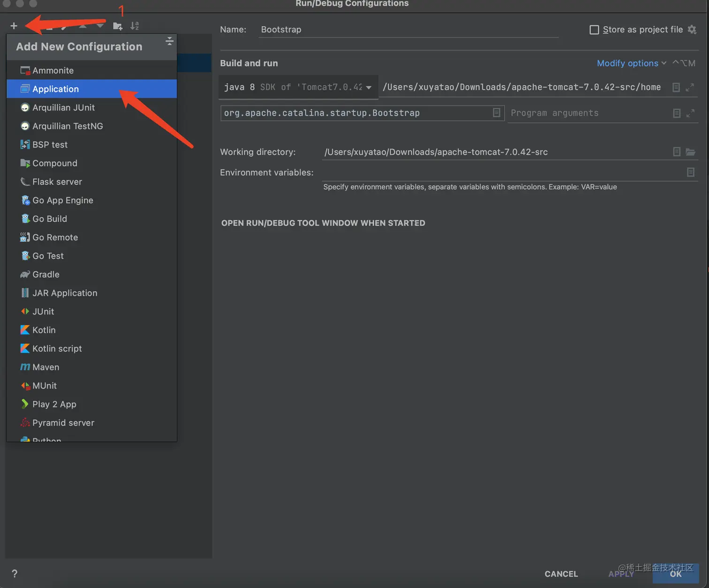This screenshot has height=588, width=709.
Task: Create a new folder for configurations
Action: tap(118, 26)
